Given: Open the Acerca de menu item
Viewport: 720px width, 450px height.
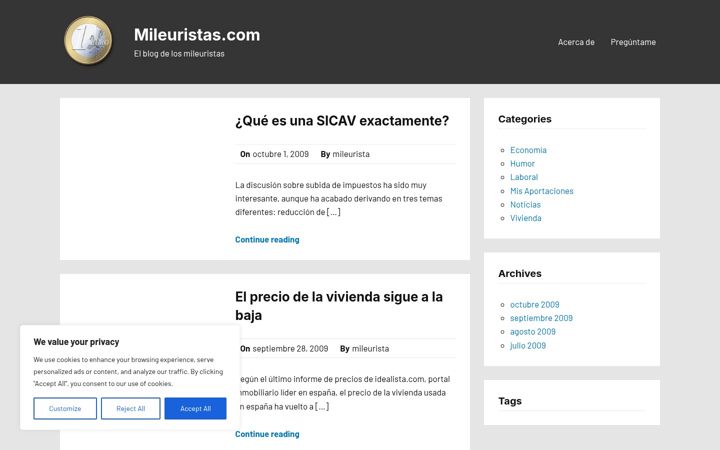Looking at the screenshot, I should tap(576, 42).
